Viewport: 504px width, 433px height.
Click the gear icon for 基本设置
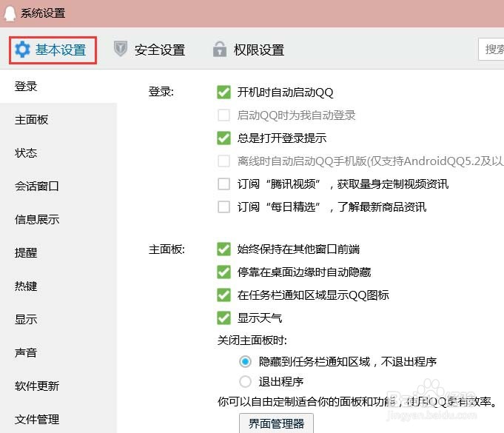tap(22, 50)
